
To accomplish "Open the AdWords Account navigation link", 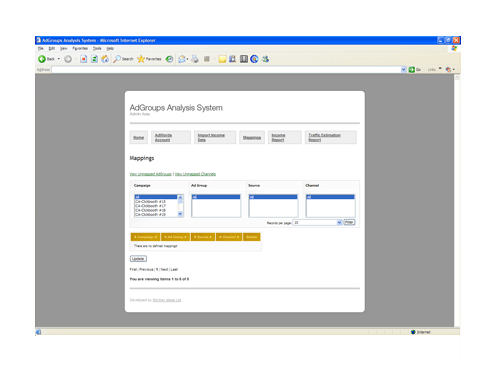I will pyautogui.click(x=171, y=137).
